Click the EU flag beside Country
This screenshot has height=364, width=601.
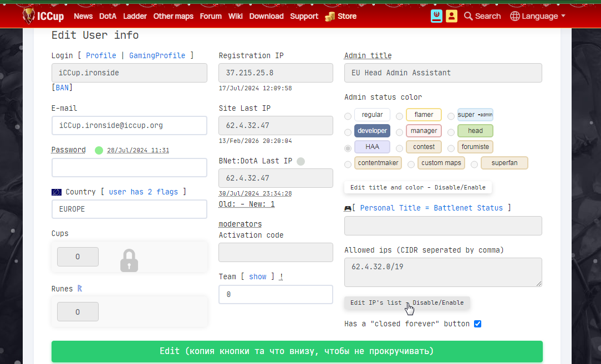coord(57,192)
